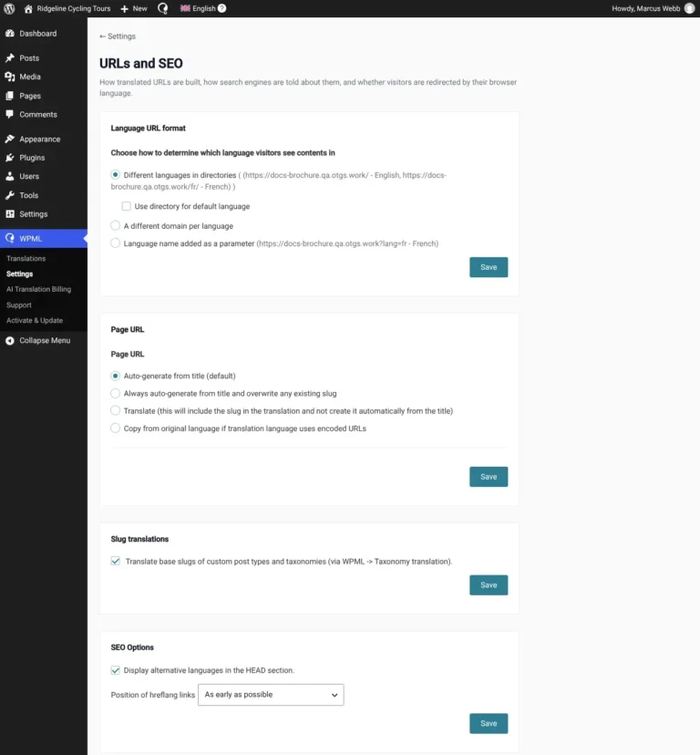Open AI Translation Billing submenu
This screenshot has height=755, width=700.
point(38,289)
